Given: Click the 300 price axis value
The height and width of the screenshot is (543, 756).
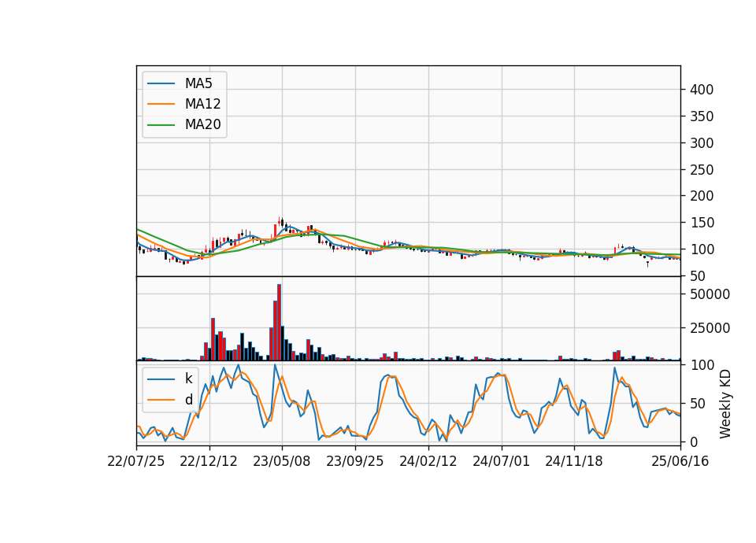Looking at the screenshot, I should (x=702, y=143).
